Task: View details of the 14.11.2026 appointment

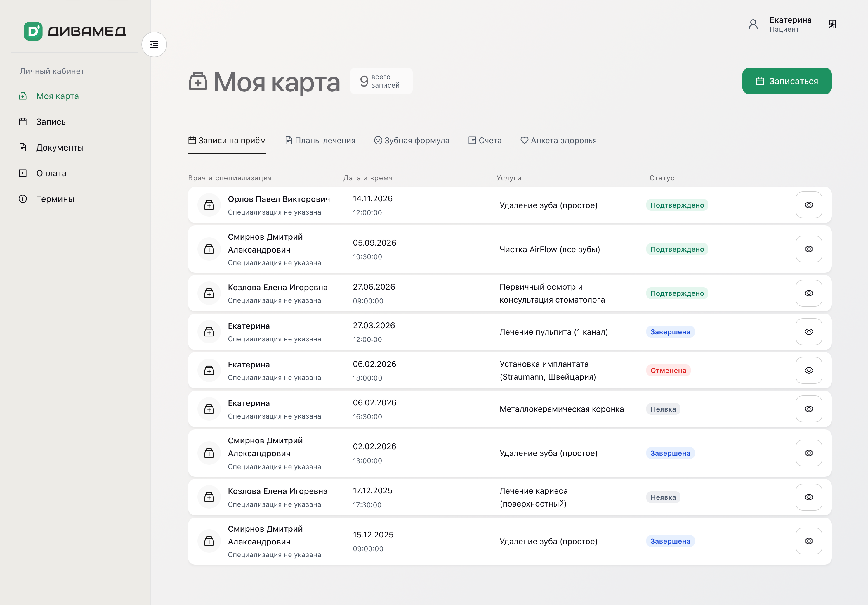Action: (809, 205)
